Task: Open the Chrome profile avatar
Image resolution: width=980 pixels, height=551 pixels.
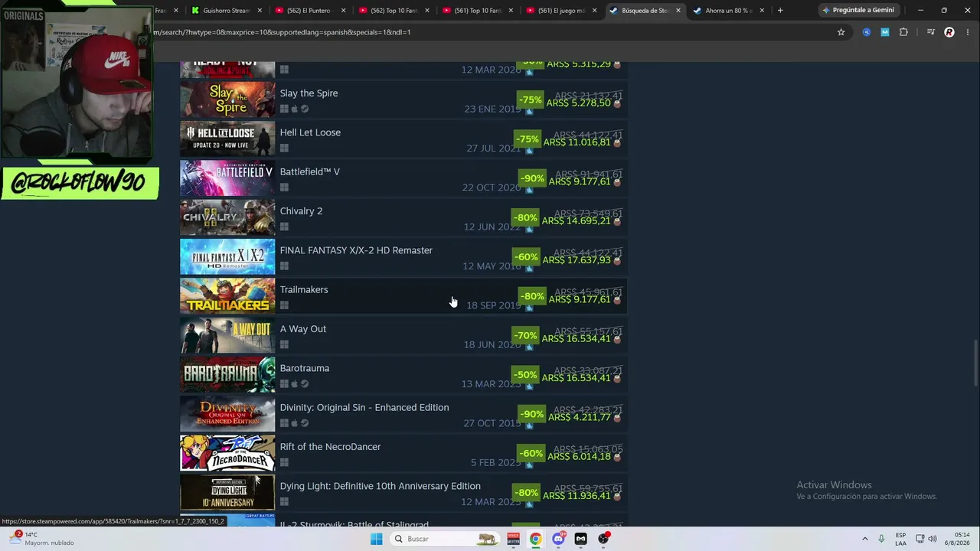Action: pyautogui.click(x=949, y=32)
